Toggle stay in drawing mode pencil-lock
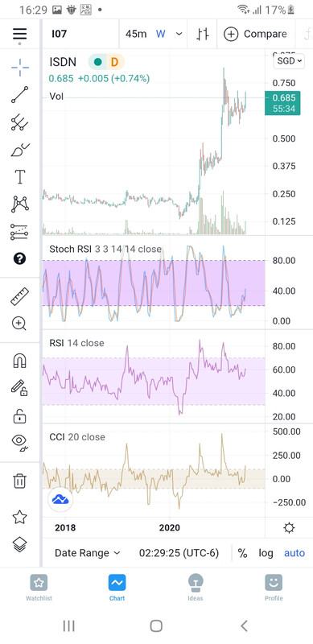The image size is (313, 644). [20, 388]
